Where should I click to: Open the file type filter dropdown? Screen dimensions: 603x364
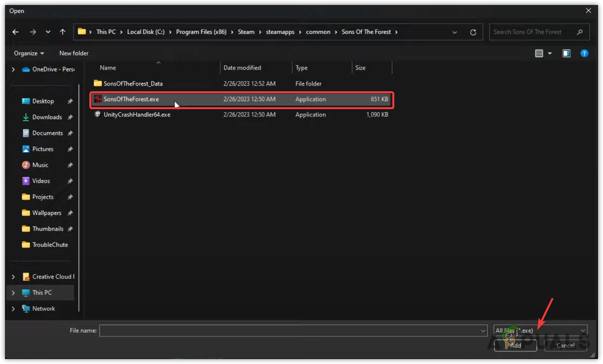[540, 330]
